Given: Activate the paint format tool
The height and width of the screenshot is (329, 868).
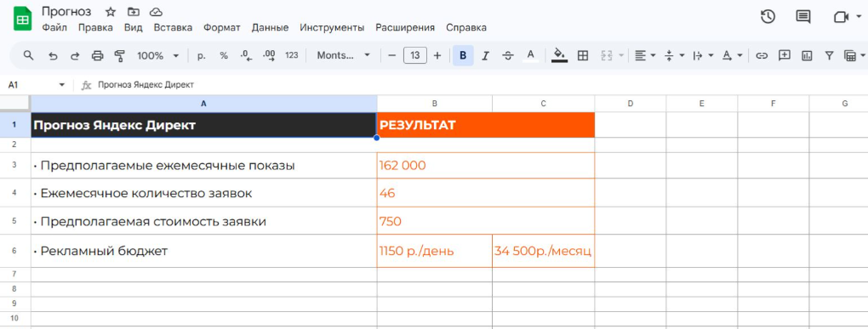Looking at the screenshot, I should (120, 55).
